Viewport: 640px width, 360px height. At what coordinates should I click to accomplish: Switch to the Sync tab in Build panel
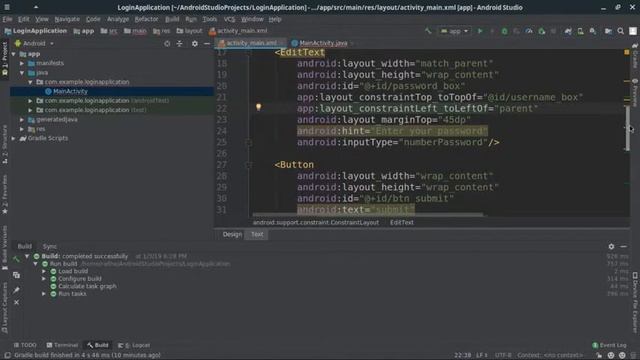point(49,246)
